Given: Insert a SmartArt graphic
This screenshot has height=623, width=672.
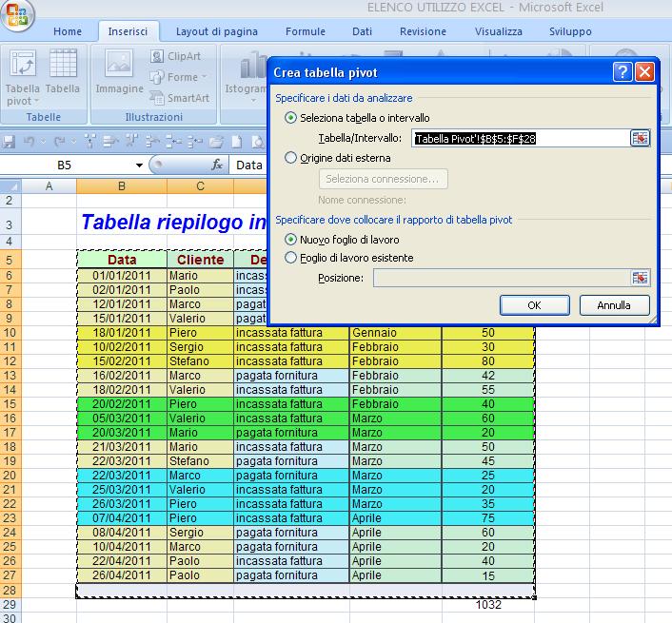Looking at the screenshot, I should 180,98.
